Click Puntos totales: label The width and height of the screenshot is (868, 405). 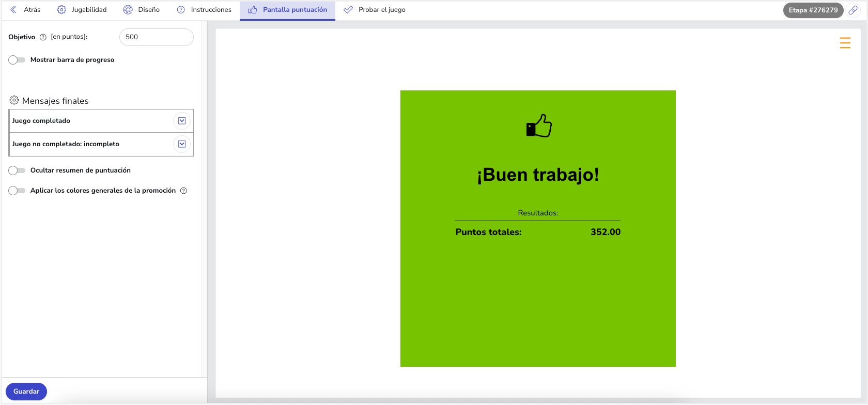[x=488, y=232]
